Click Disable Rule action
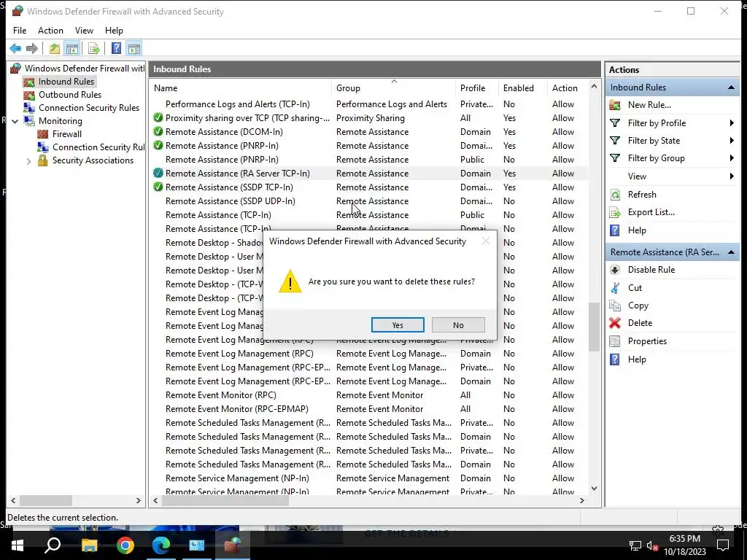The height and width of the screenshot is (560, 747). pyautogui.click(x=651, y=270)
